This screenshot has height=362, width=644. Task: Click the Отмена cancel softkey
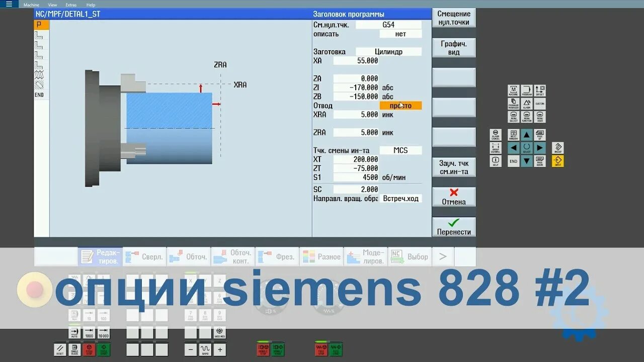tap(454, 197)
